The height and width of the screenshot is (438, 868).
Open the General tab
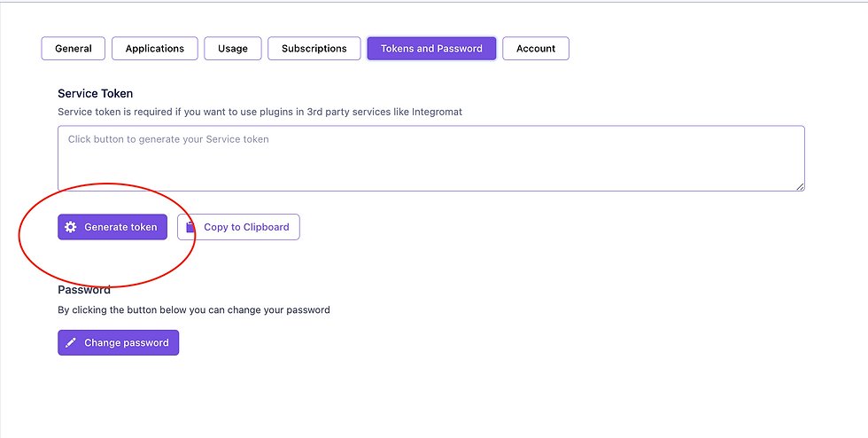[x=73, y=48]
